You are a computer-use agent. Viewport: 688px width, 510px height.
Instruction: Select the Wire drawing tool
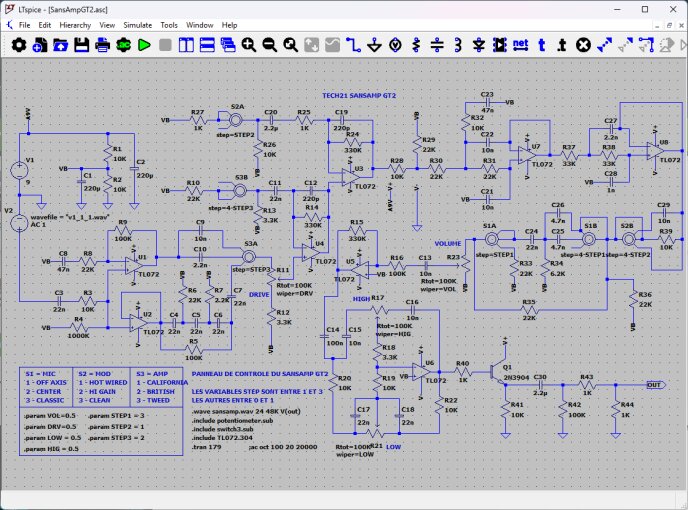point(353,45)
